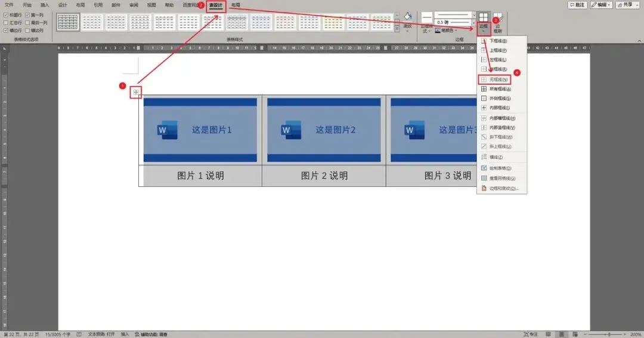Apply the blue-tinted table style thumbnail
Screen dimensions: 644x338
point(261,22)
